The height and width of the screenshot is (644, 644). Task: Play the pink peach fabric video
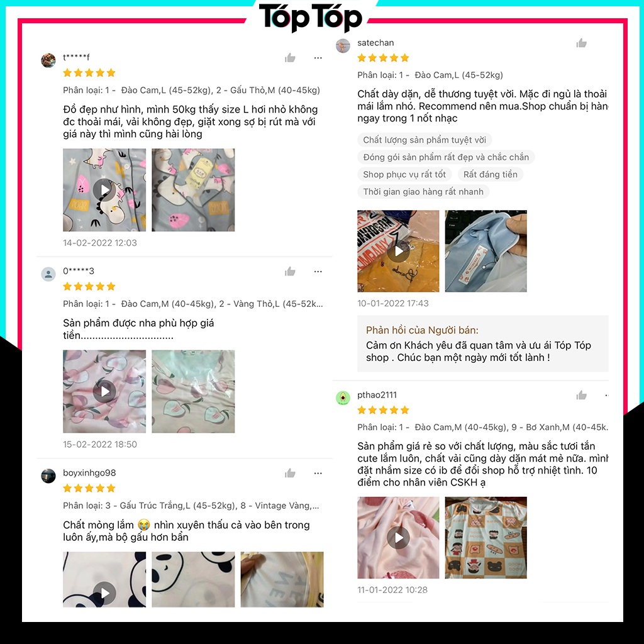point(104,391)
